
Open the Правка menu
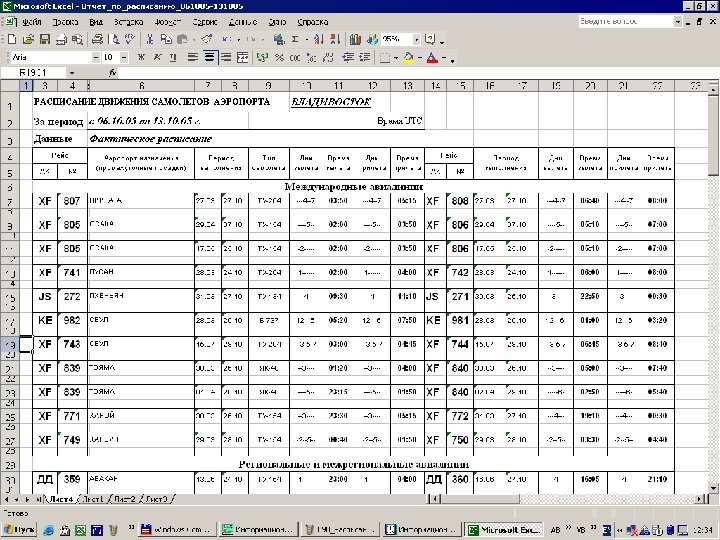coord(65,22)
